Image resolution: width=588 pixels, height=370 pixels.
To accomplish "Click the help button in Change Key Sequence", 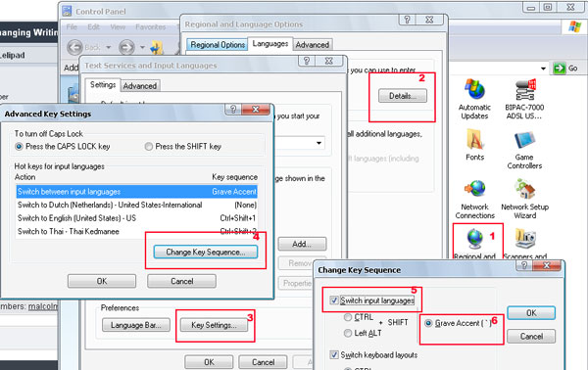I will tap(524, 265).
